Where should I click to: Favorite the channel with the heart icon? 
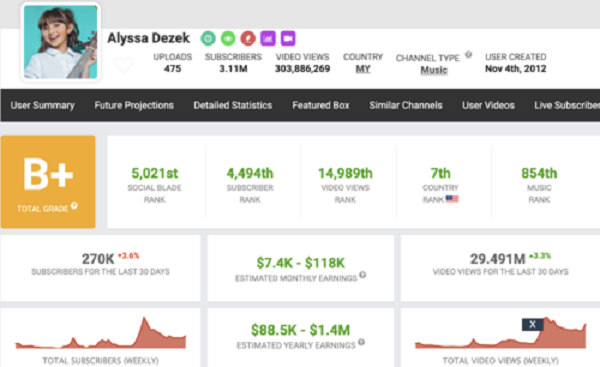pyautogui.click(x=124, y=65)
